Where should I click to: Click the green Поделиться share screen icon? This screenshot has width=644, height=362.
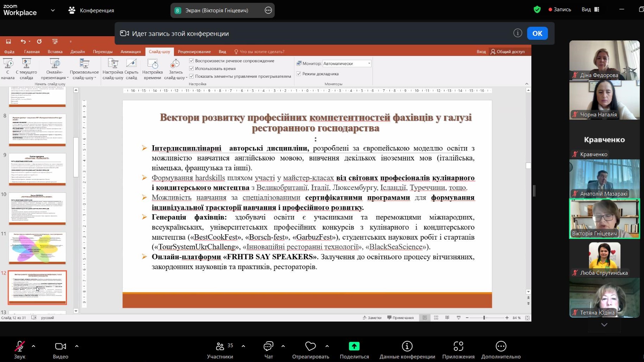(x=354, y=347)
